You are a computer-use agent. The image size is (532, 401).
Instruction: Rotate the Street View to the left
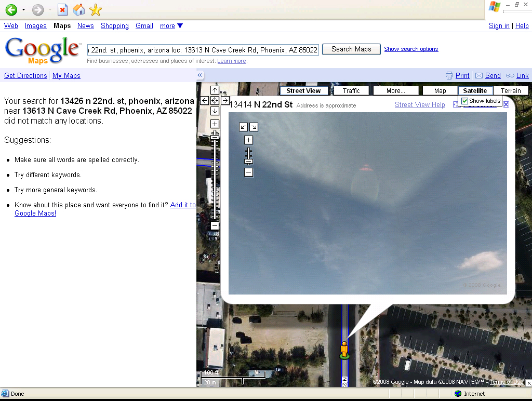point(243,127)
